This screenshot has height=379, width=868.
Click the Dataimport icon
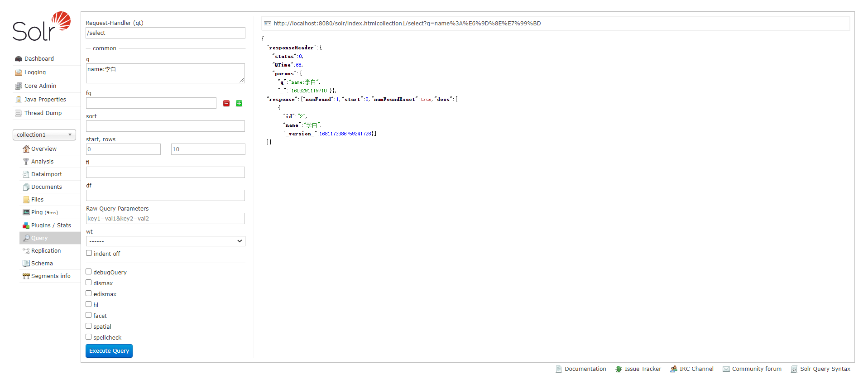tap(26, 174)
